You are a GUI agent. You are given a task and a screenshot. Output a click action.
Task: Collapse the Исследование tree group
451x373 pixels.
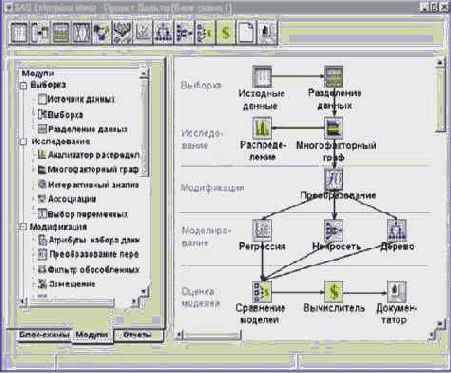coord(23,142)
